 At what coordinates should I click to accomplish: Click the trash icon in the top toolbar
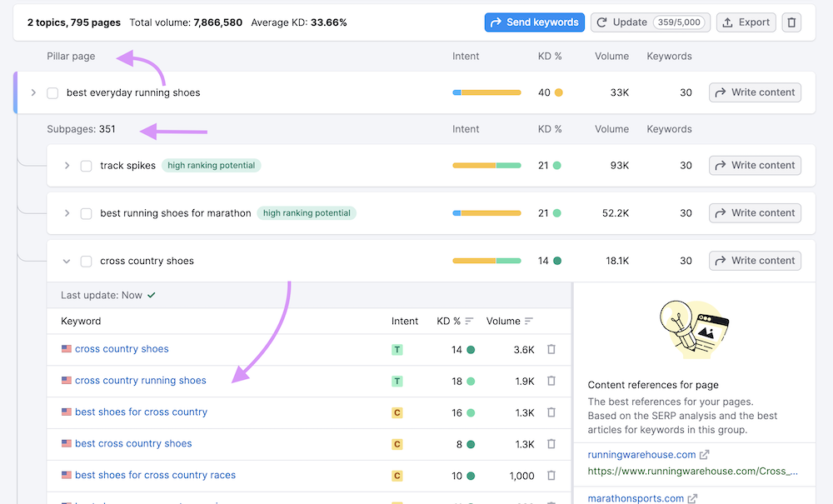[x=791, y=22]
